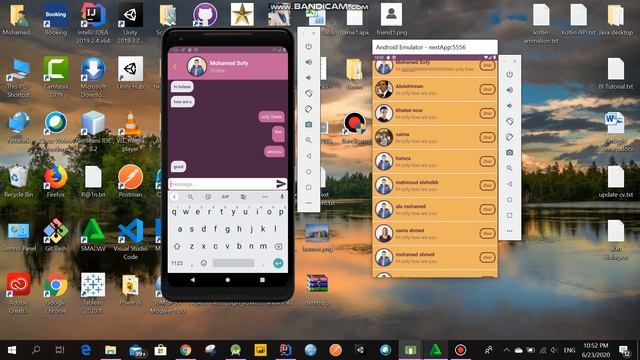Open GIF picker on keyboard strip
This screenshot has height=360, width=640.
pyautogui.click(x=225, y=197)
